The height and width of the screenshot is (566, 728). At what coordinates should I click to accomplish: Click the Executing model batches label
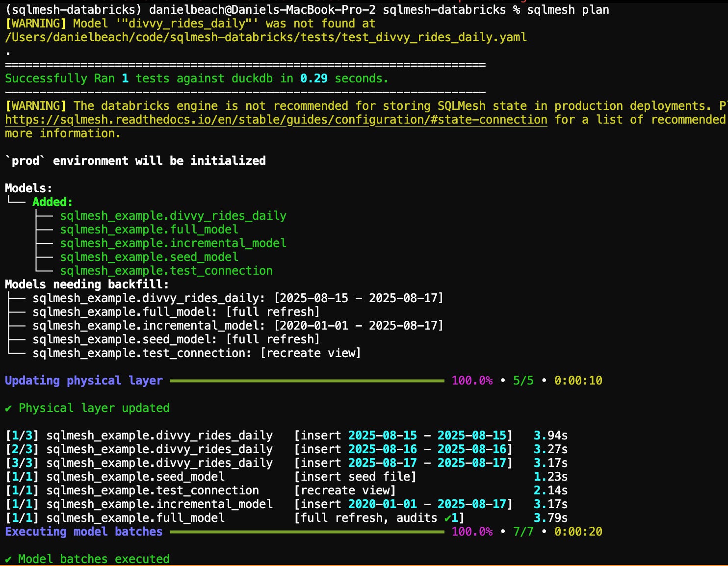(83, 532)
